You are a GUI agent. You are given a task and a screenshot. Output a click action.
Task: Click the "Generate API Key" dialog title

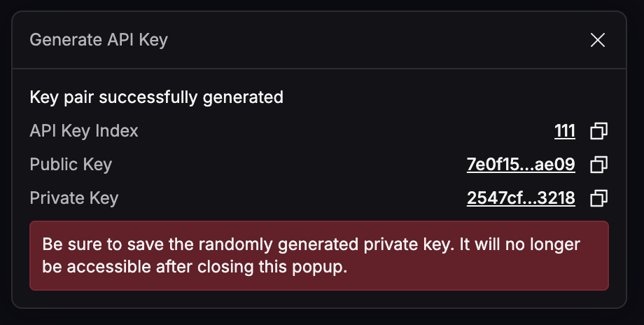pyautogui.click(x=99, y=40)
